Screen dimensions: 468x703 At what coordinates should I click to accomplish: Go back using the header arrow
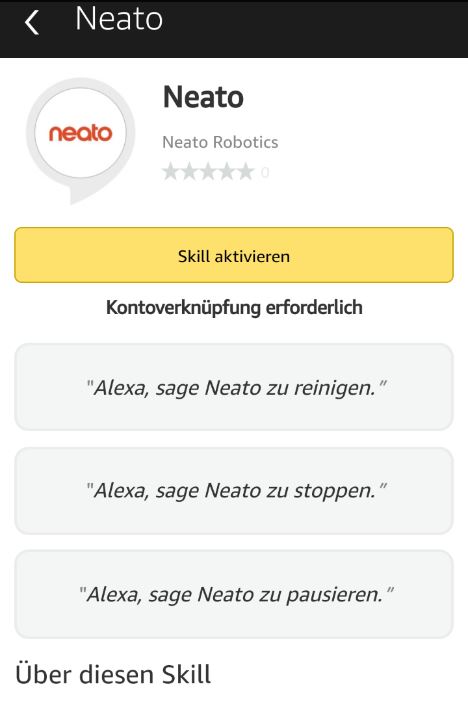[31, 22]
